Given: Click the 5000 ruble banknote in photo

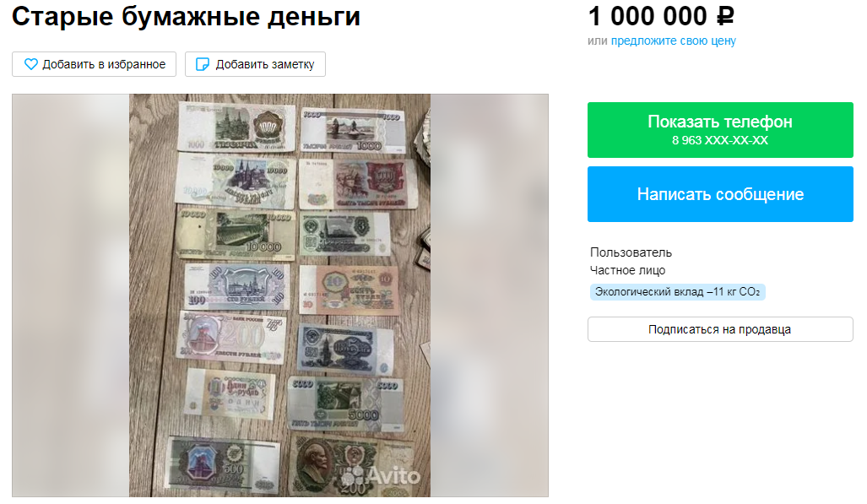Looking at the screenshot, I should [345, 404].
